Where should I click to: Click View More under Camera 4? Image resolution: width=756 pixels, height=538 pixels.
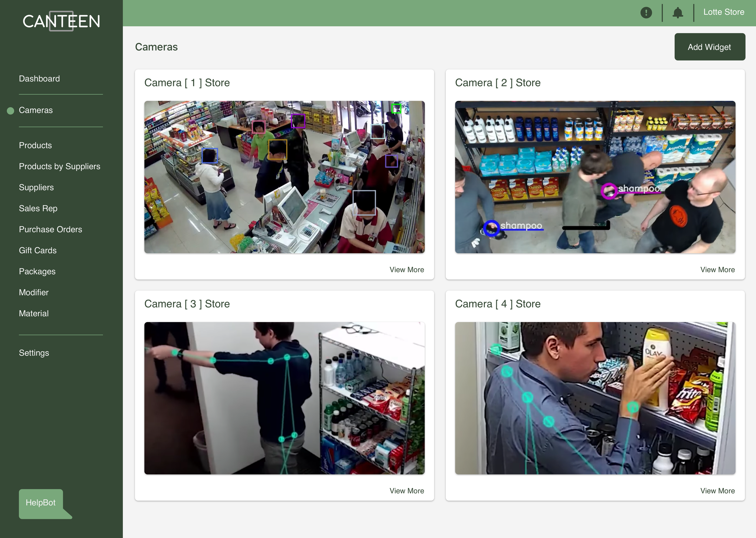pyautogui.click(x=717, y=490)
